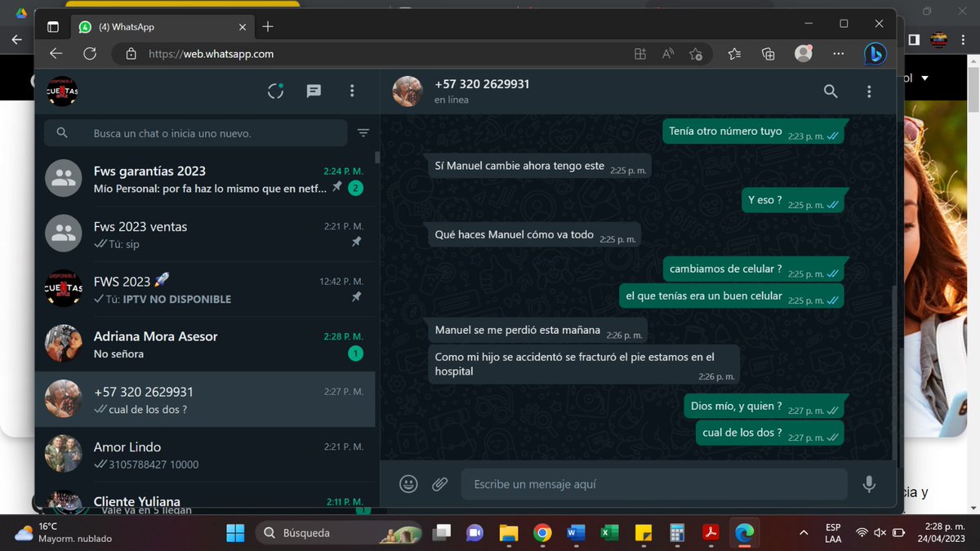Toggle the unread chats filter icon
The image size is (980, 551).
pyautogui.click(x=363, y=133)
